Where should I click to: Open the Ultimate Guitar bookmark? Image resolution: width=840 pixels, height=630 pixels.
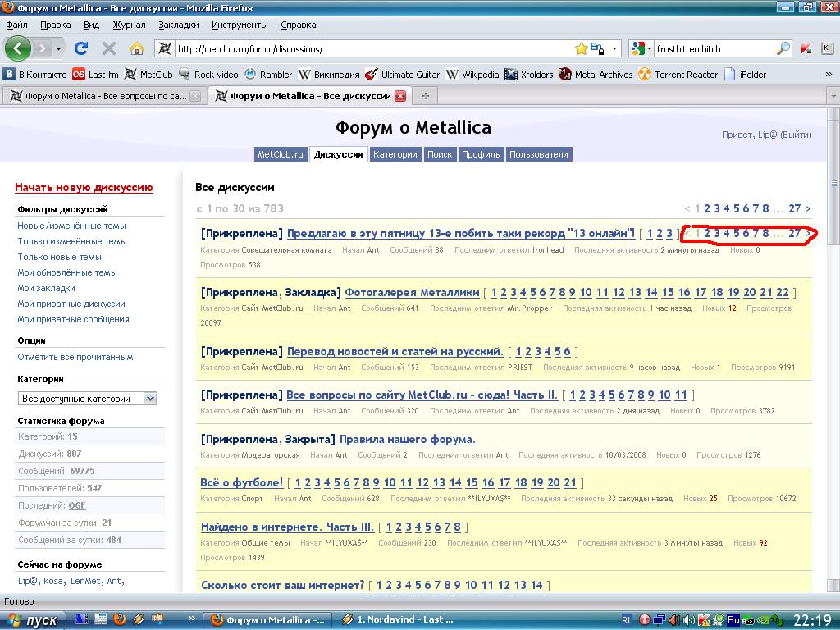pos(402,75)
